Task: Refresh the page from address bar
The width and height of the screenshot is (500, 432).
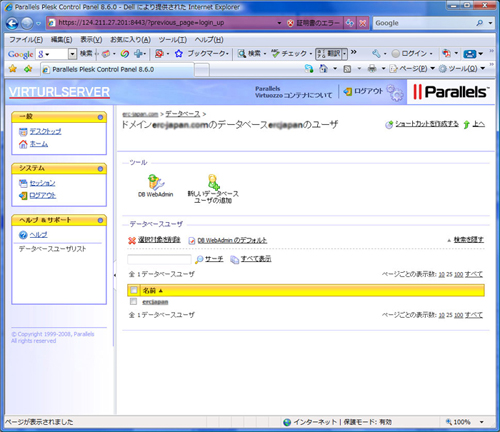Action: click(350, 23)
